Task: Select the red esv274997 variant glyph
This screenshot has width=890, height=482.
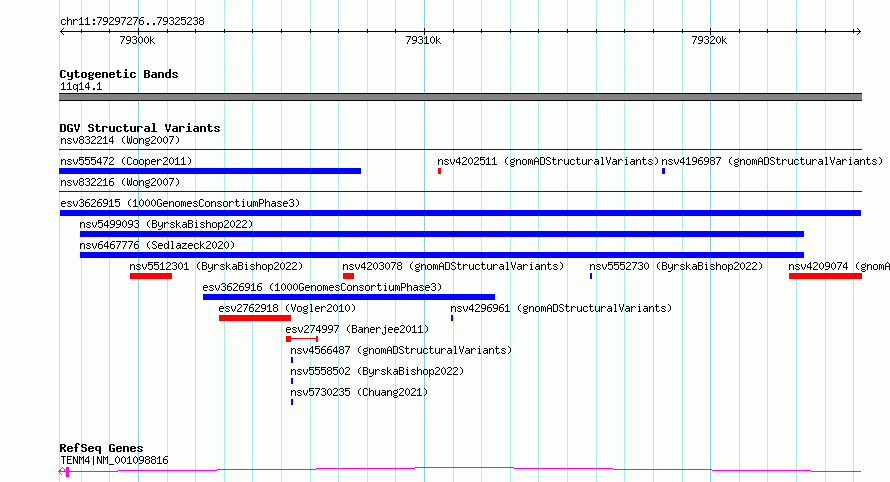Action: 302,339
